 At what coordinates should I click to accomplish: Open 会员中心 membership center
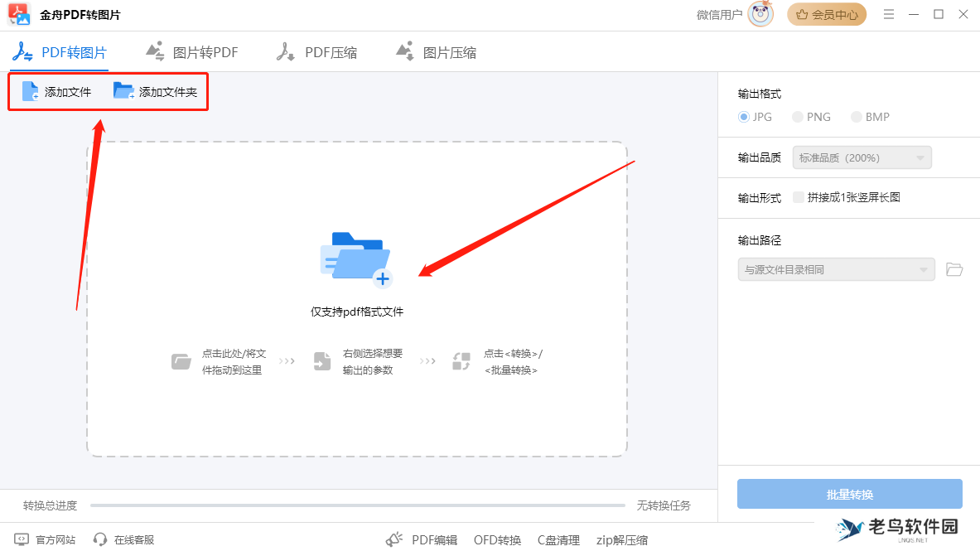827,14
